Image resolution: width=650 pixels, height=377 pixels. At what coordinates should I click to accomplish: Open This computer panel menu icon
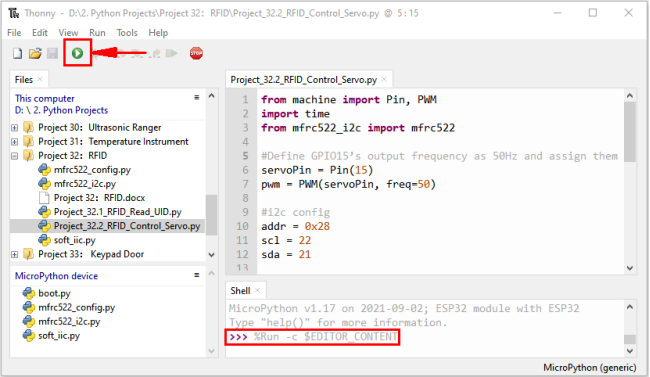(196, 97)
